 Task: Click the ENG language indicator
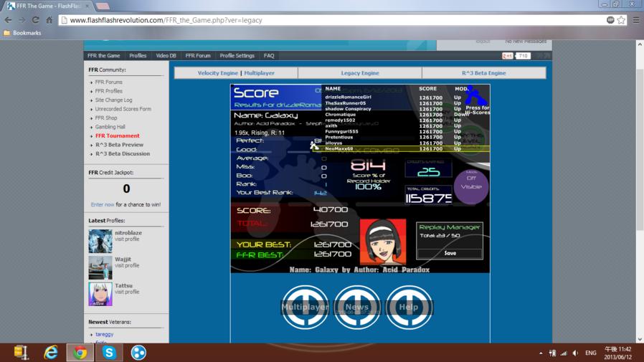[x=591, y=353]
